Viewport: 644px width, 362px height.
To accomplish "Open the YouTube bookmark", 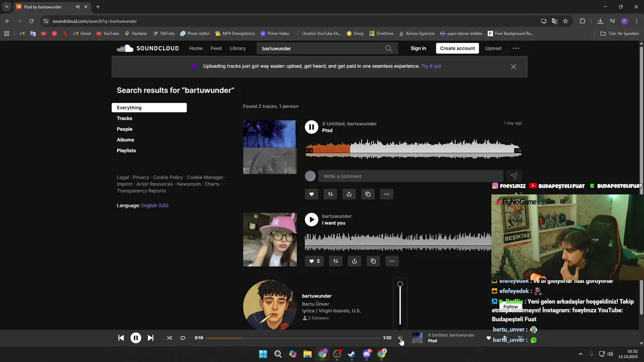I will point(108,34).
